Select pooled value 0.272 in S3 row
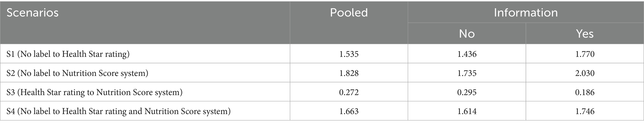The width and height of the screenshot is (644, 126). click(x=349, y=92)
